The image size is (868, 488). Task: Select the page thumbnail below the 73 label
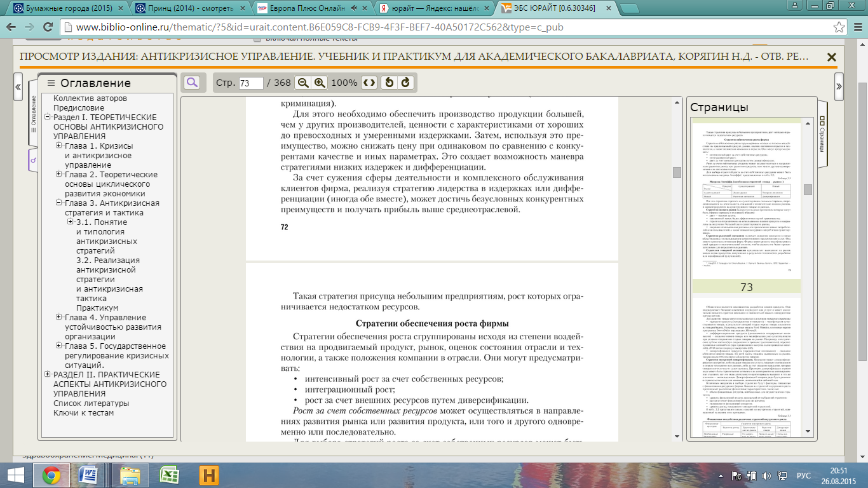[746, 369]
